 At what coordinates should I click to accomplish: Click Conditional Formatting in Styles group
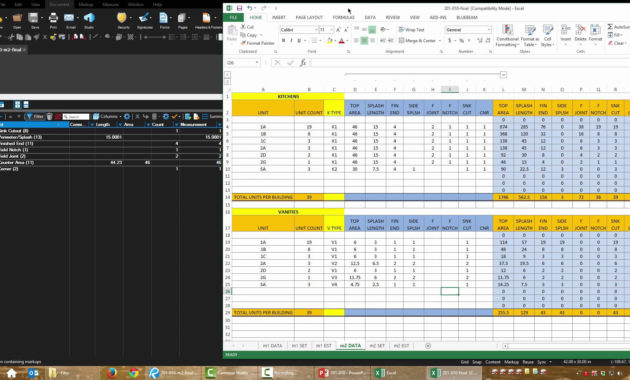point(507,36)
